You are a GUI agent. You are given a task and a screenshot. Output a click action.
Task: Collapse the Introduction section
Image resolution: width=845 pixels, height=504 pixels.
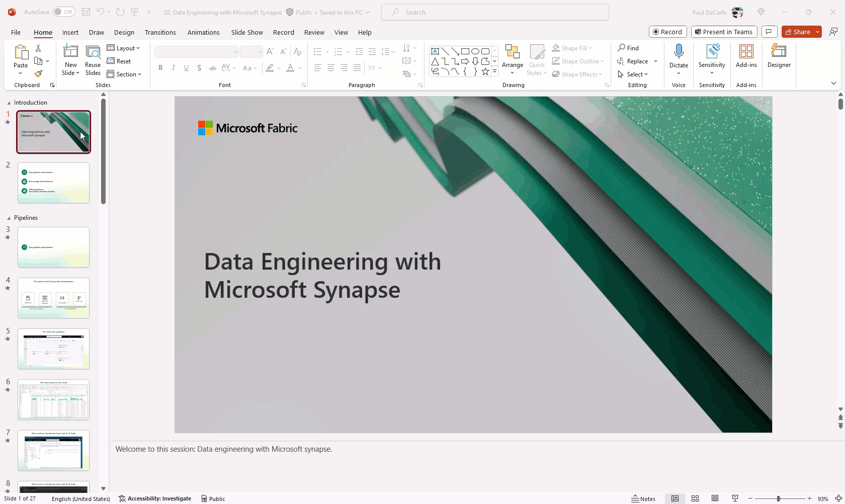(x=9, y=103)
